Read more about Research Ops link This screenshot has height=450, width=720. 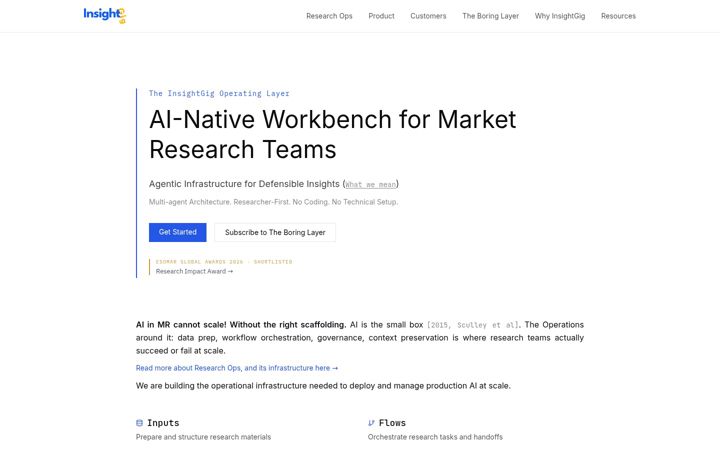[x=237, y=368]
